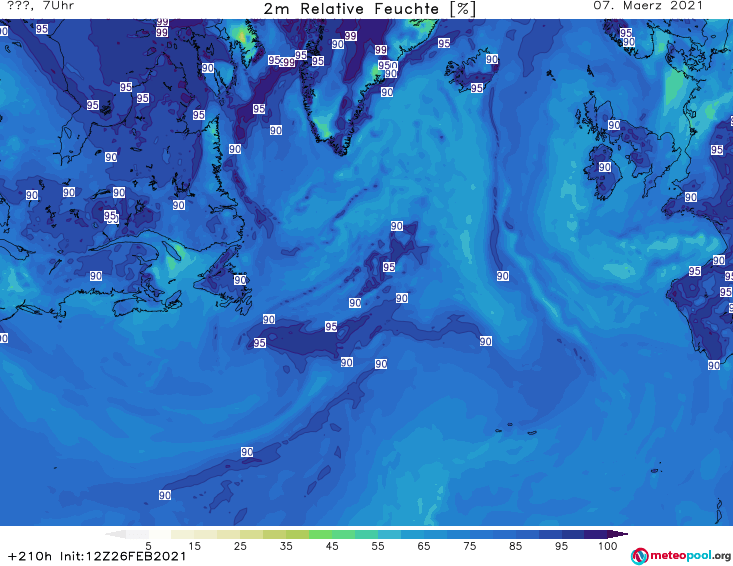Click the 90 contour label over Scotland
This screenshot has height=566, width=733.
(614, 125)
